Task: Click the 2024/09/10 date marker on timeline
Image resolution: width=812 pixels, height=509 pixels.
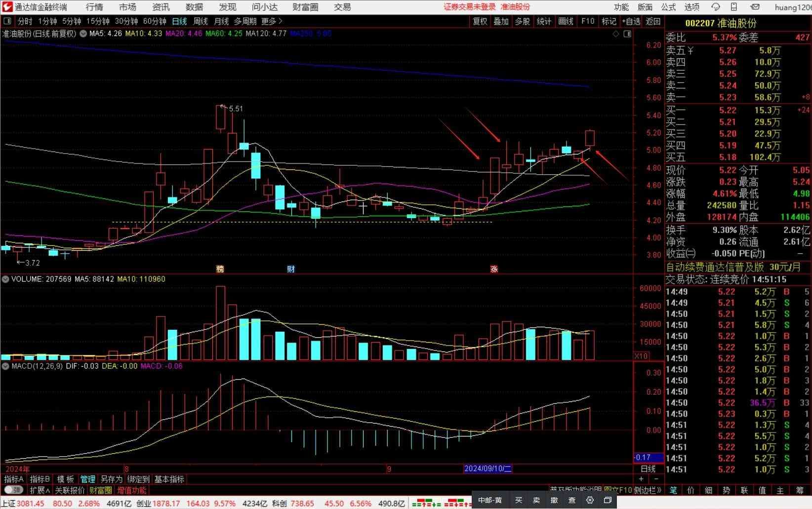Action: [487, 469]
